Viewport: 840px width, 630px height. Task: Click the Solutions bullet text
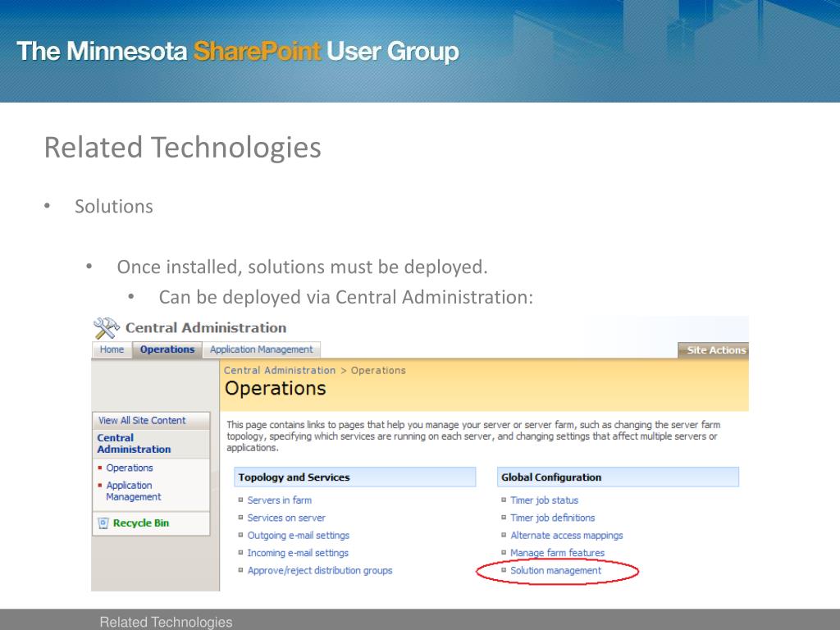(x=114, y=206)
